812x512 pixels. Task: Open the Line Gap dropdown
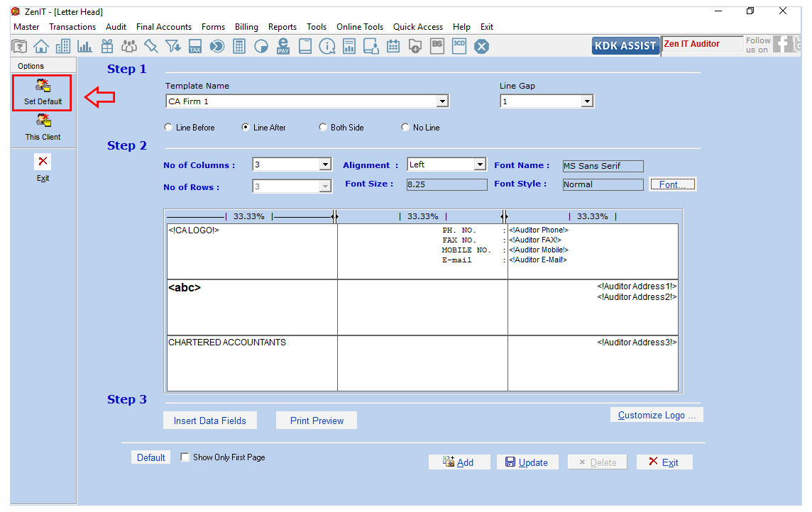point(587,101)
